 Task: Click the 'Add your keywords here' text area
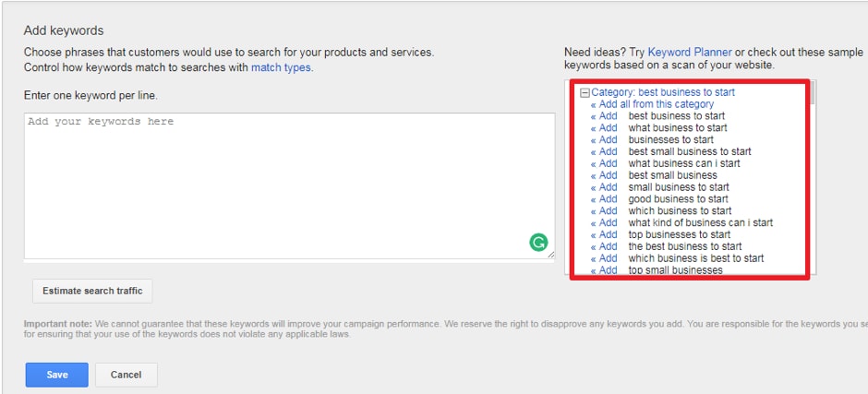[289, 186]
